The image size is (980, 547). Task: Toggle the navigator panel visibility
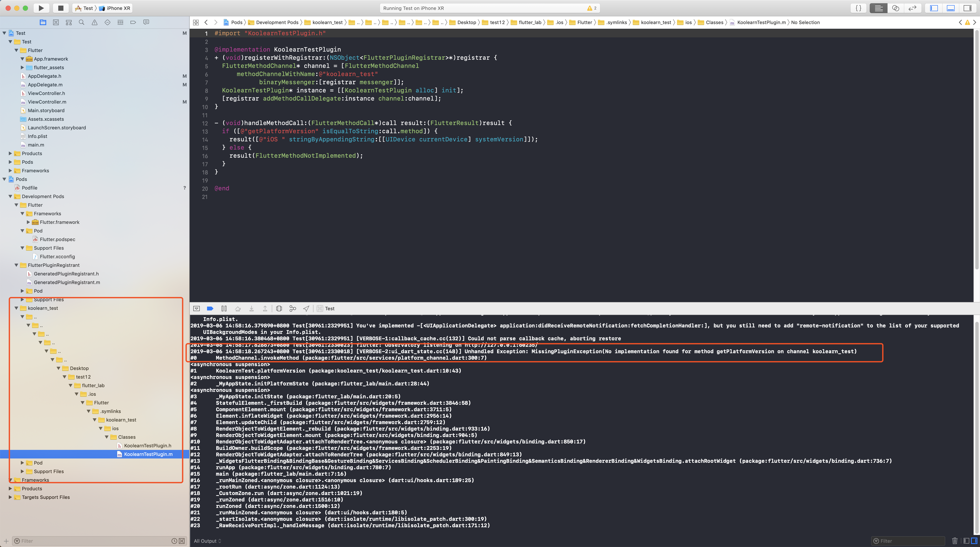(x=934, y=8)
